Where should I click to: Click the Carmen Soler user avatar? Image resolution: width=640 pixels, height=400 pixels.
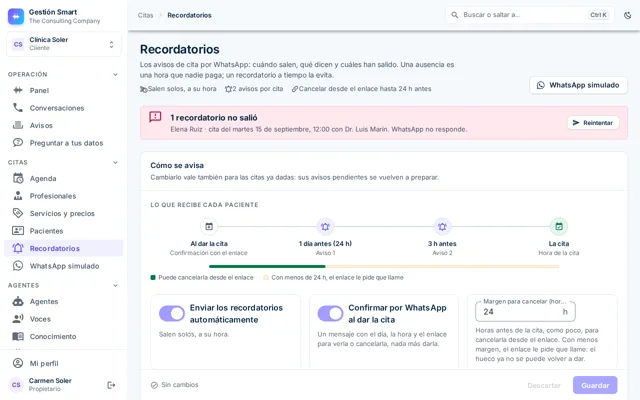[x=16, y=384]
